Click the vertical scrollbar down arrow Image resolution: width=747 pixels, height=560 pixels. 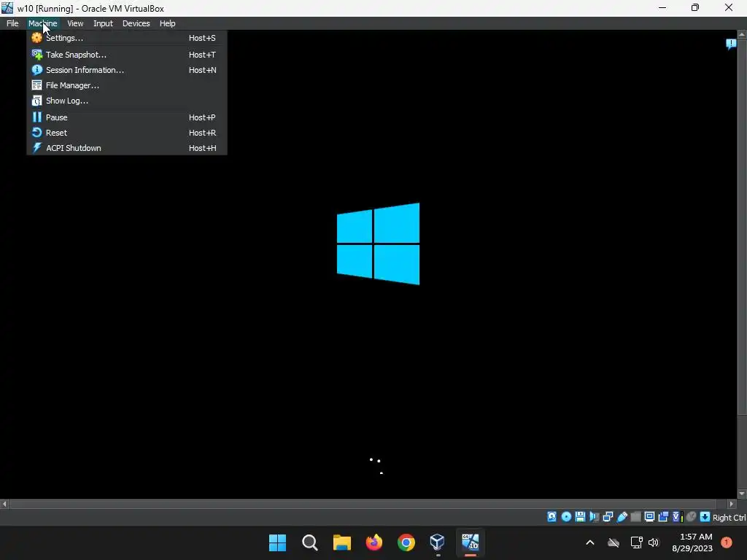pyautogui.click(x=742, y=494)
